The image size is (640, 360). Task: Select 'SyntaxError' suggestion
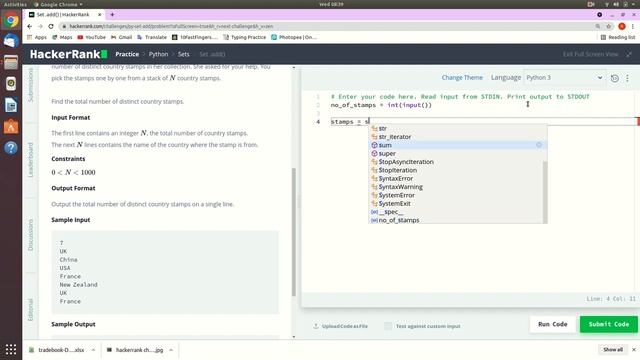click(x=457, y=178)
